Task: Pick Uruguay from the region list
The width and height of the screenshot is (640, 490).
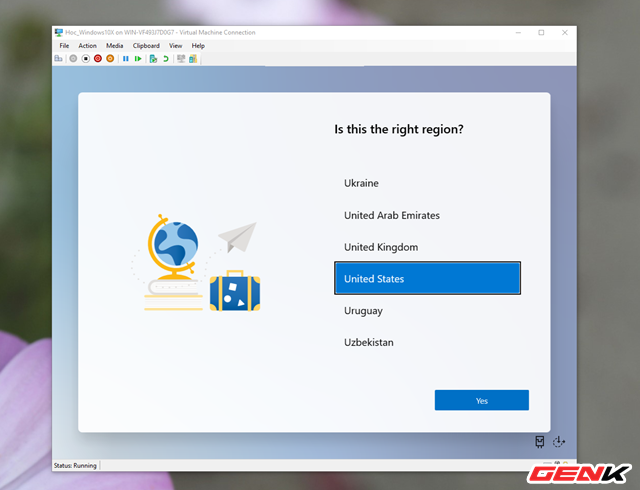Action: (x=427, y=311)
